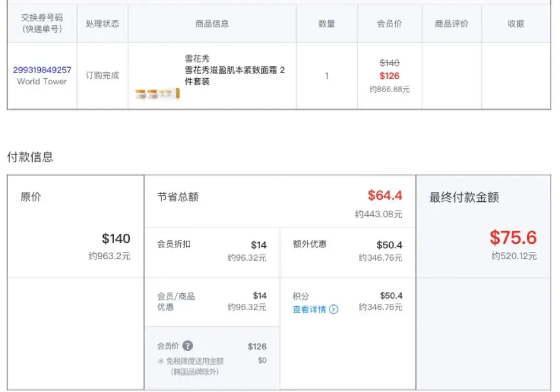The image size is (560, 392).
Task: Click the 原价 label
Action: click(31, 197)
